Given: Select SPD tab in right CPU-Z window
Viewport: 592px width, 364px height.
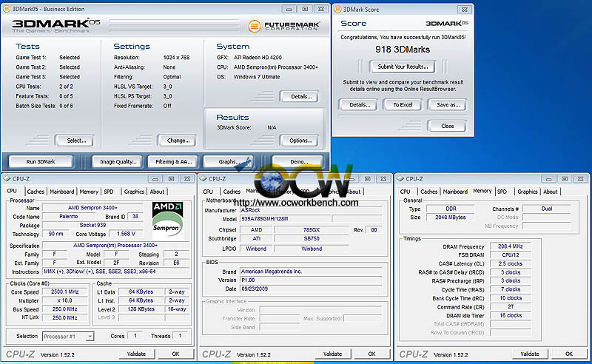Looking at the screenshot, I should 502,192.
